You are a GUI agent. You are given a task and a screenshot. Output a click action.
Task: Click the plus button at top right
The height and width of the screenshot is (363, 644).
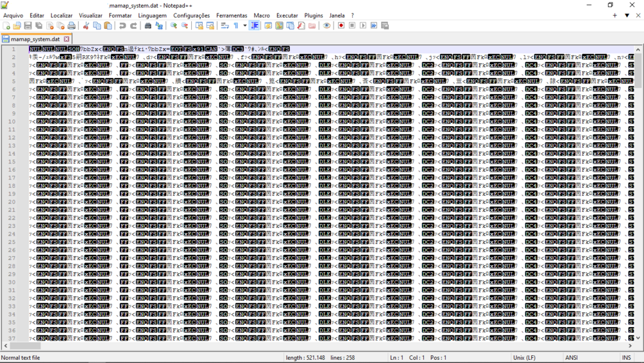coord(614,15)
